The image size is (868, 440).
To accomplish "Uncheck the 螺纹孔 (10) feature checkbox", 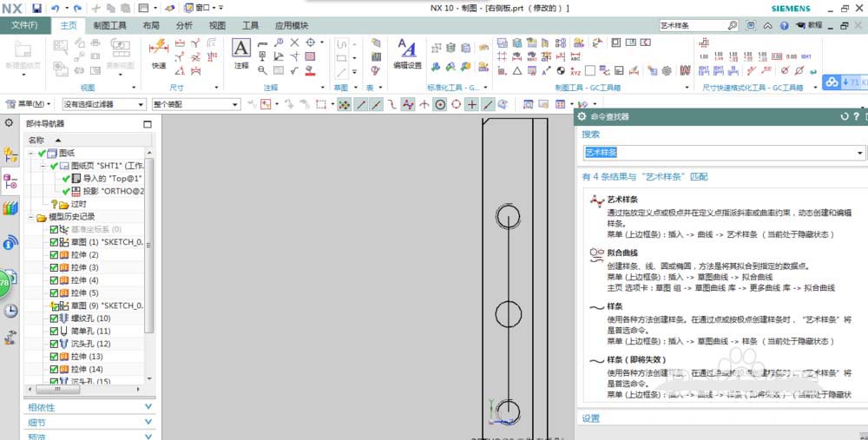I will coord(54,319).
